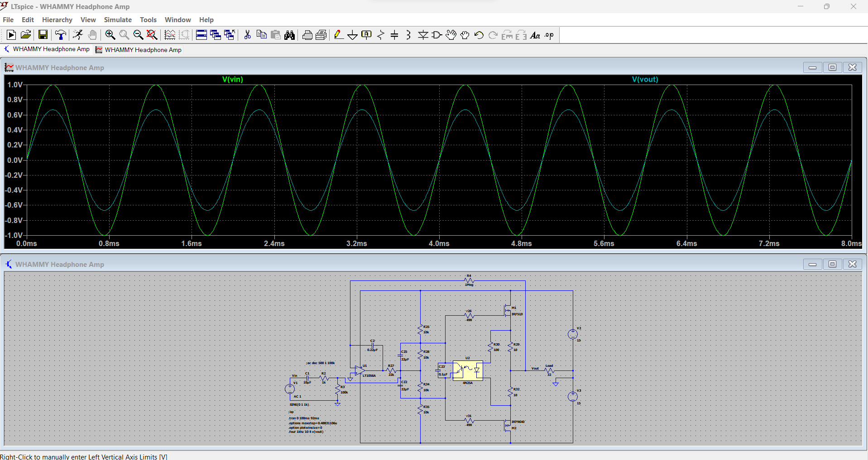Open the Tools menu
The width and height of the screenshot is (868, 460).
pyautogui.click(x=148, y=20)
